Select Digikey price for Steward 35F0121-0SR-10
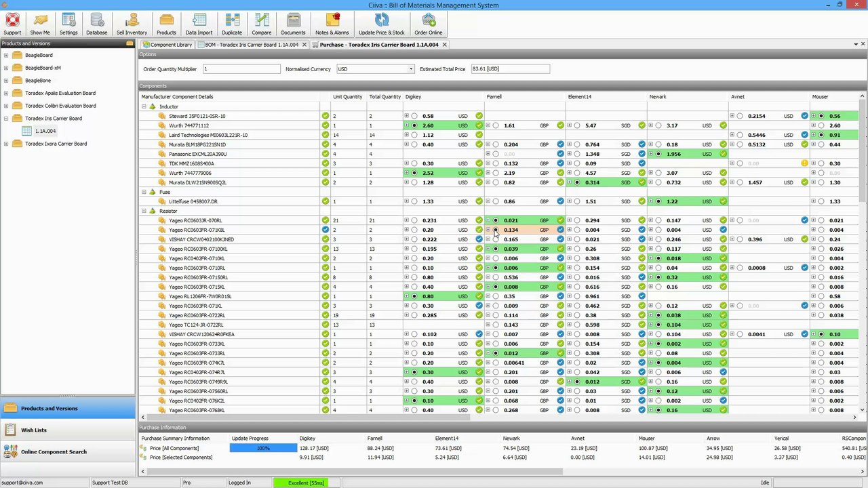This screenshot has height=488, width=868. [414, 116]
